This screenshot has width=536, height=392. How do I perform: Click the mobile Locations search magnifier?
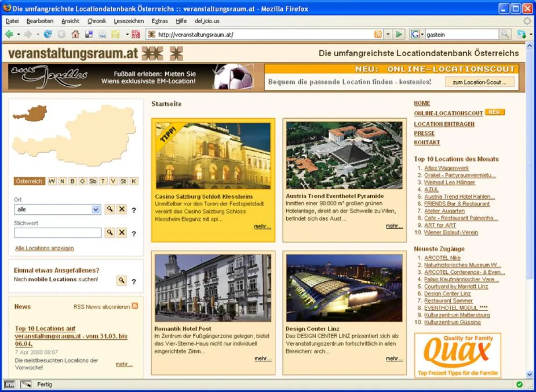click(121, 280)
